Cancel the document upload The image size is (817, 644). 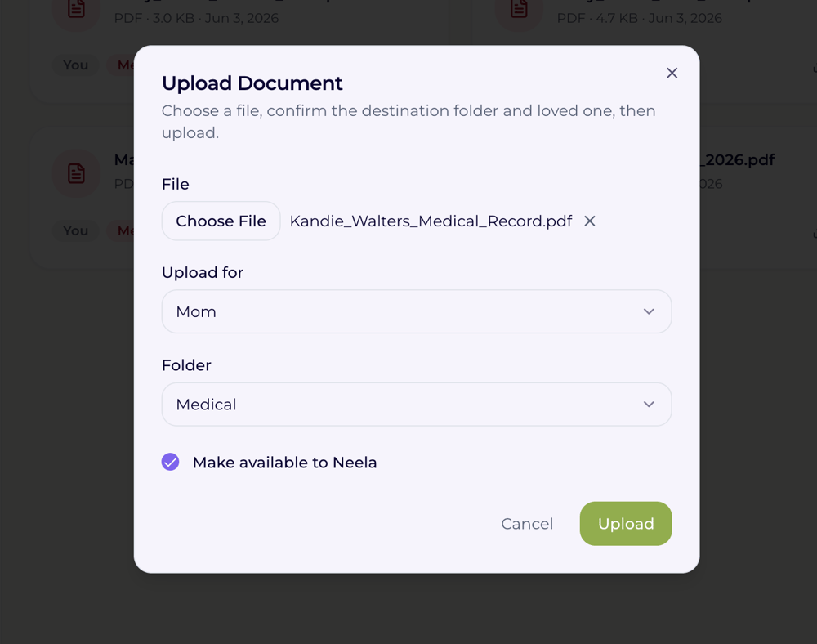pos(527,524)
